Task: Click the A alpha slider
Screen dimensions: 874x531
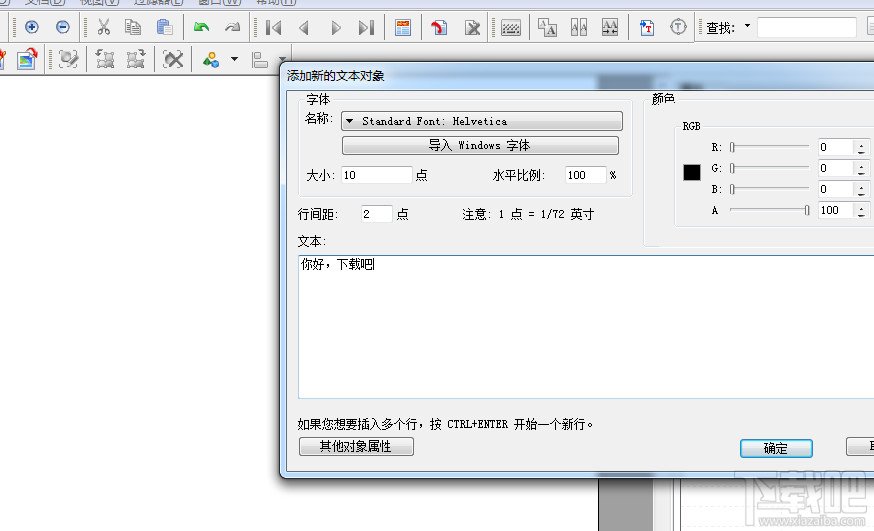Action: click(770, 210)
